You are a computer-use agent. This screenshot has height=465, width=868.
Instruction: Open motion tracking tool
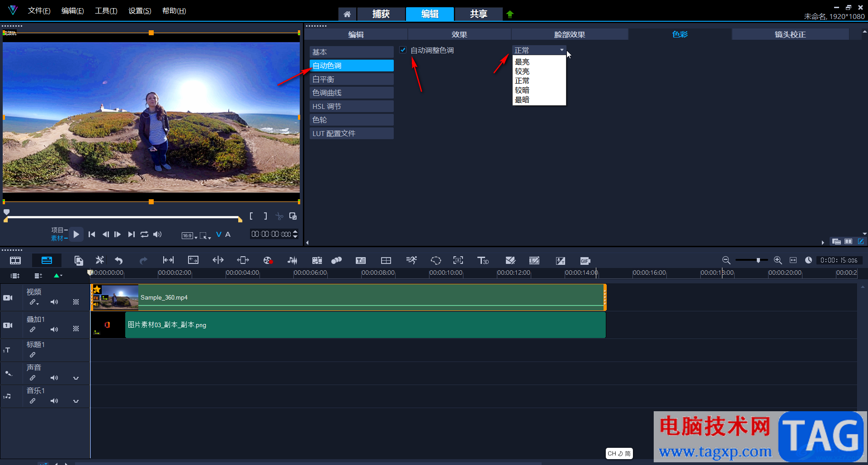(336, 260)
